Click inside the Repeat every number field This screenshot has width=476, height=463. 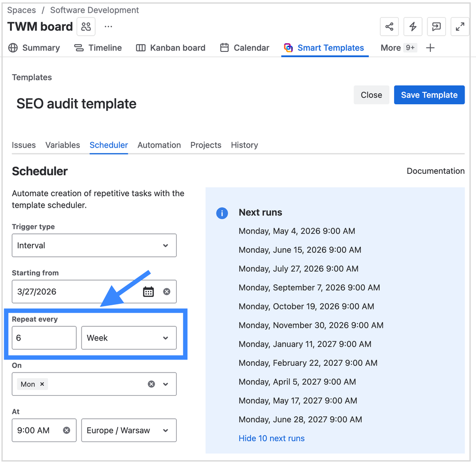(x=44, y=338)
